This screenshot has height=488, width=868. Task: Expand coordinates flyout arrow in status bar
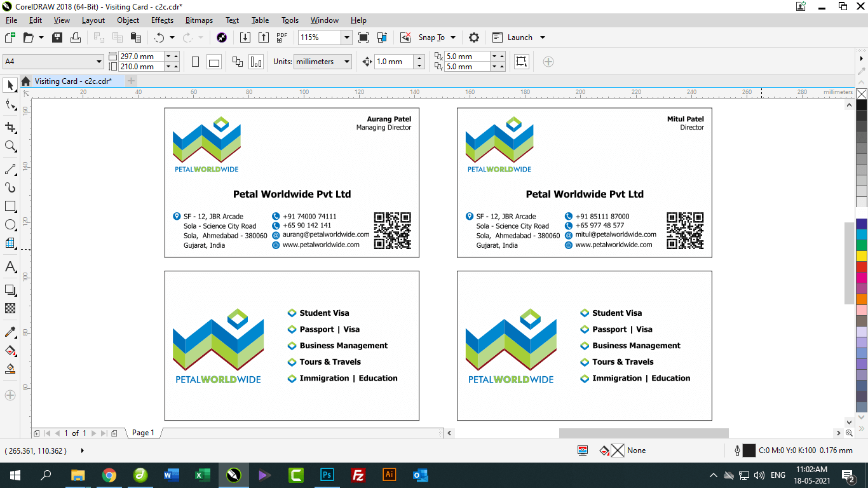coord(83,451)
